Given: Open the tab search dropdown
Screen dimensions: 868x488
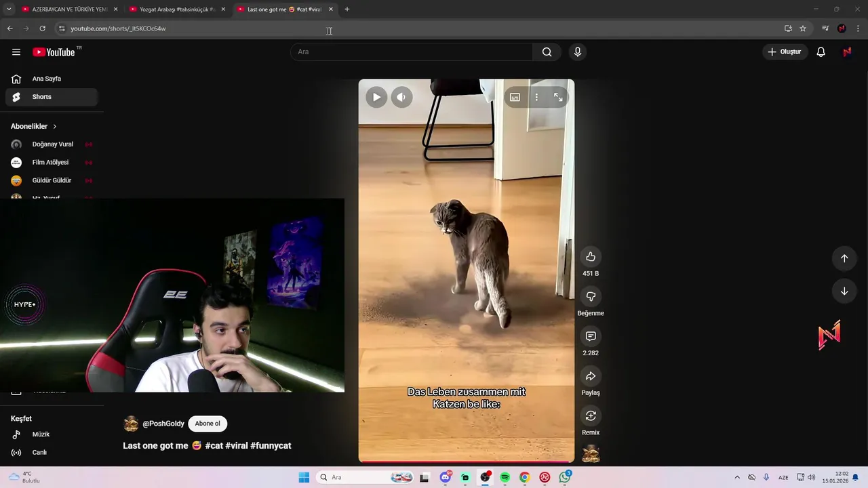Looking at the screenshot, I should [x=9, y=9].
